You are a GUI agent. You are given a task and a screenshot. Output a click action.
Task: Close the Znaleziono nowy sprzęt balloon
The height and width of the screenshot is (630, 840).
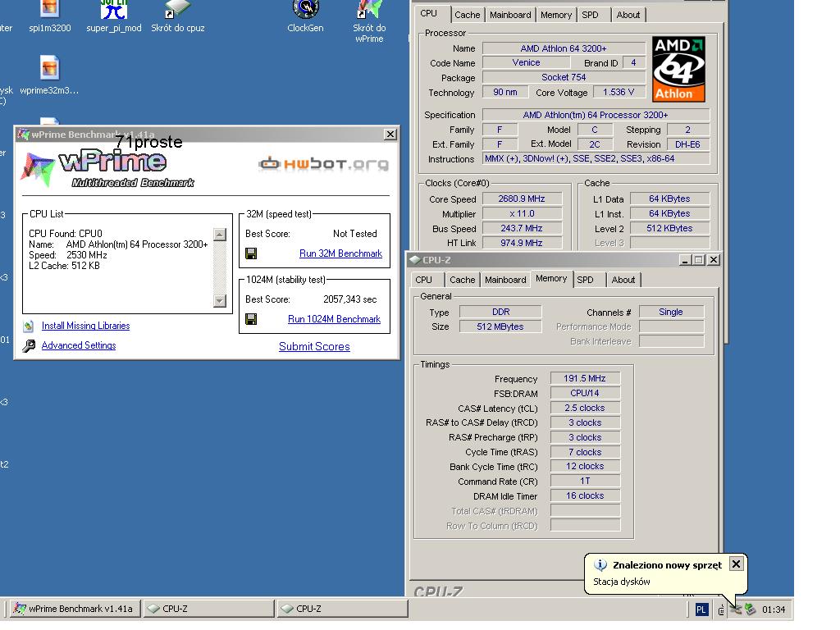(736, 564)
